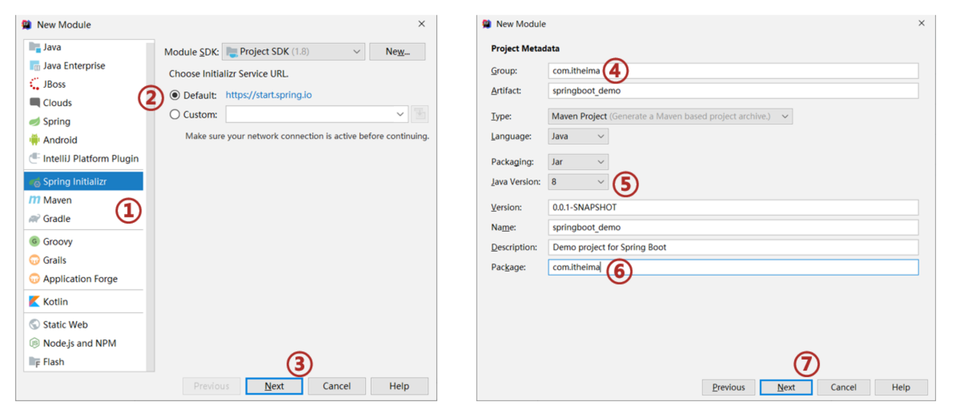The image size is (980, 419).
Task: Click Previous in Project Metadata dialog
Action: click(x=728, y=387)
